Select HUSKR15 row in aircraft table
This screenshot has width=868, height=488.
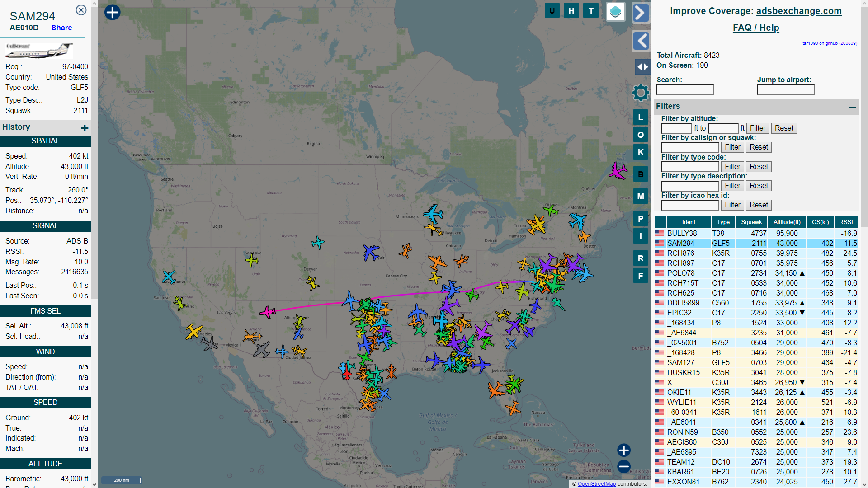(x=756, y=373)
